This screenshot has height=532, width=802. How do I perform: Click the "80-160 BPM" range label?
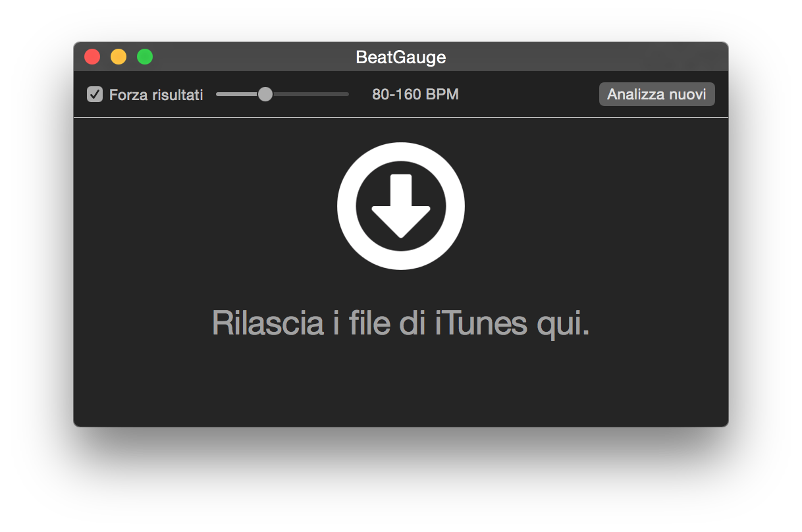415,94
